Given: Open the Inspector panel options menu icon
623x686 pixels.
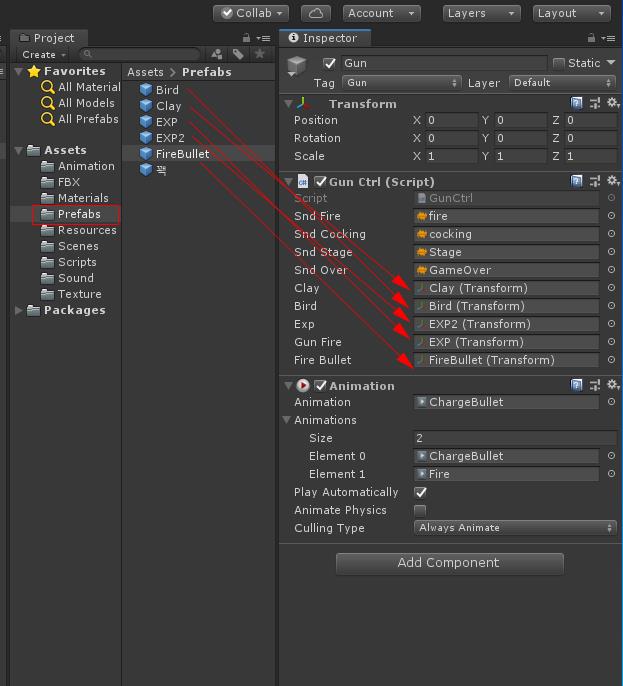Looking at the screenshot, I should 608,38.
